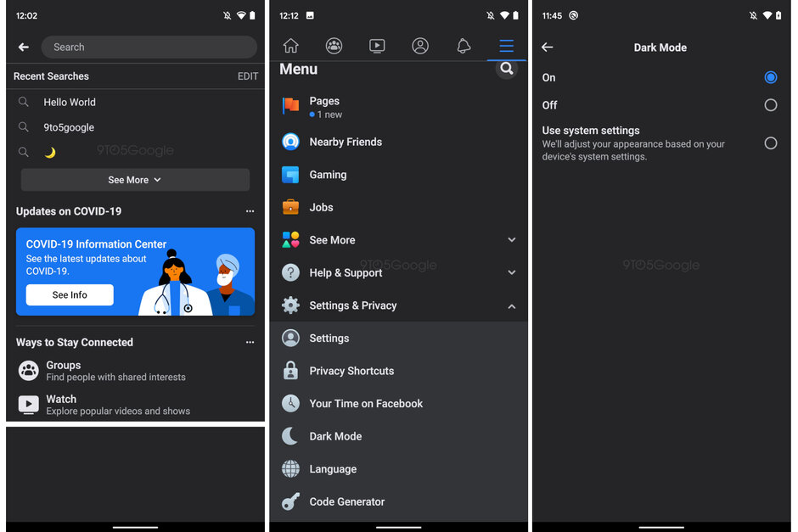Tap the Search input field

[x=149, y=47]
